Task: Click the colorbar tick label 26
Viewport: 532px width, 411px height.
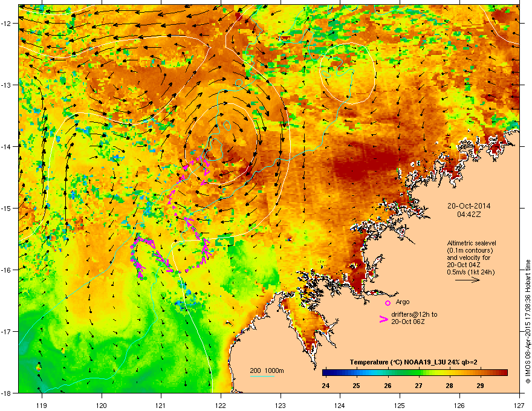Action: [388, 386]
